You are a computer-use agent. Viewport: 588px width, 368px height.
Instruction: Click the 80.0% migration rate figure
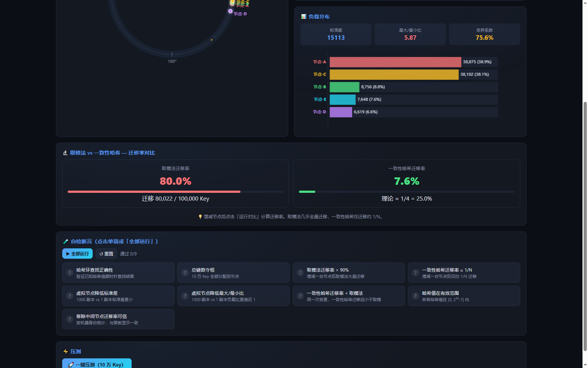click(x=175, y=181)
